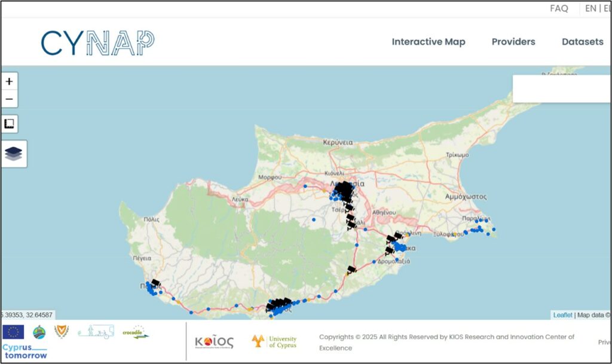
Task: Click the Κιόνελι town label
Action: pos(335,173)
